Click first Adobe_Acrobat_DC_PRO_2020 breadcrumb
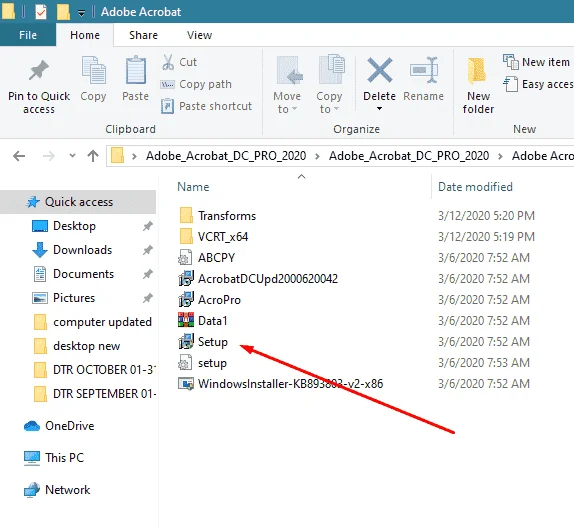The width and height of the screenshot is (574, 528). click(x=226, y=156)
